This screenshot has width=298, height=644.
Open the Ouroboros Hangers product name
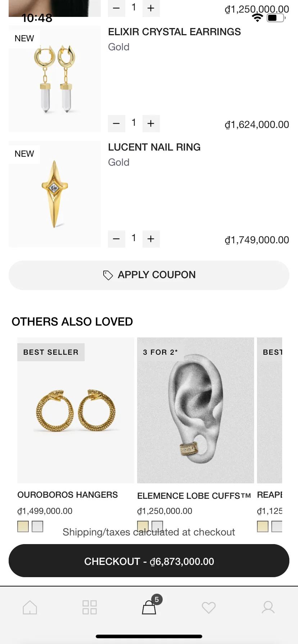click(68, 495)
